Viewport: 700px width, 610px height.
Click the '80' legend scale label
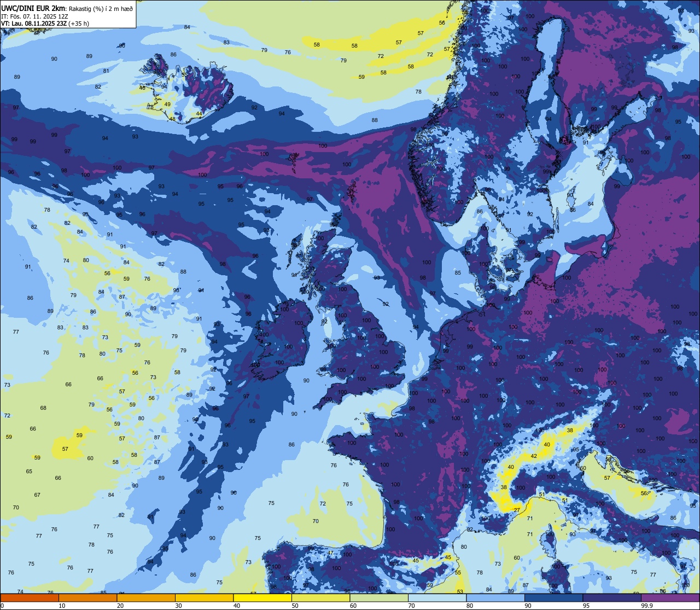470,606
